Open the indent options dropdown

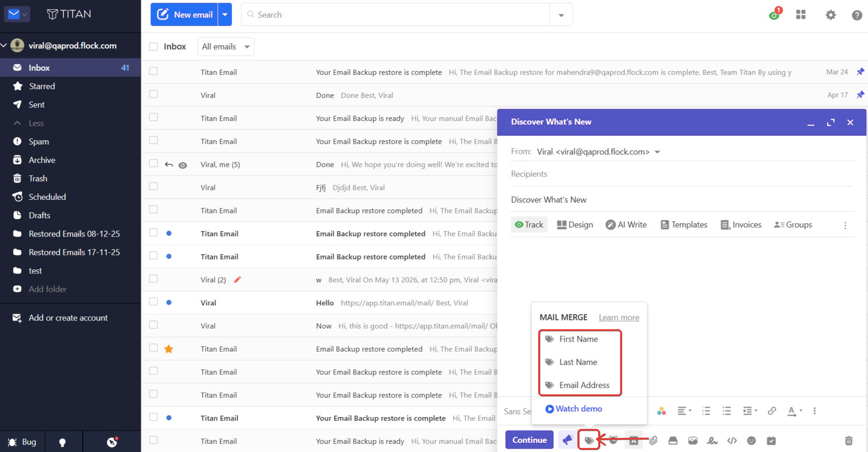tap(750, 410)
